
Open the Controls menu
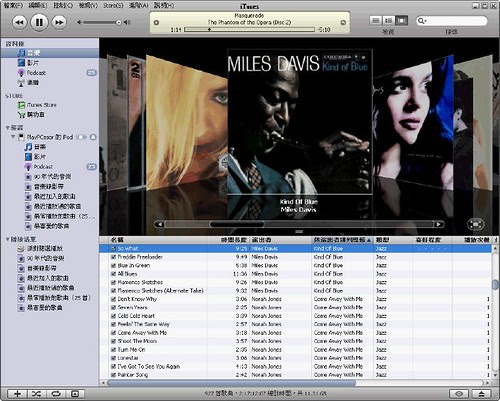pyautogui.click(x=62, y=5)
